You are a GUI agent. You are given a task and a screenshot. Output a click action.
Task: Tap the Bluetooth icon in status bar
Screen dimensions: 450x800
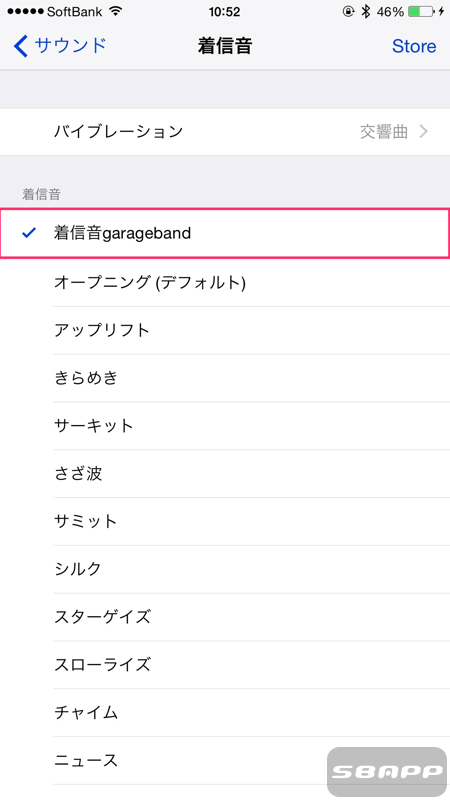[365, 12]
